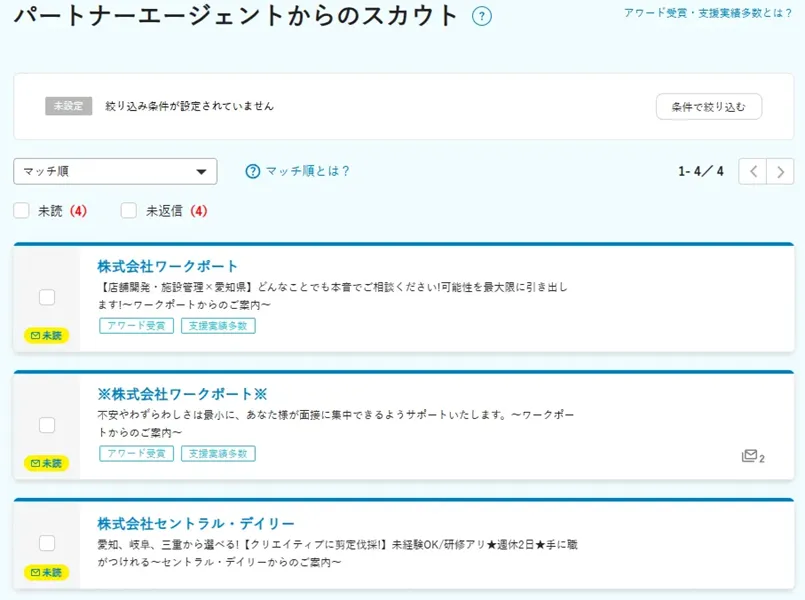Click the 未読 badge on first ワークポート card
Image resolution: width=805 pixels, height=600 pixels.
(x=47, y=335)
